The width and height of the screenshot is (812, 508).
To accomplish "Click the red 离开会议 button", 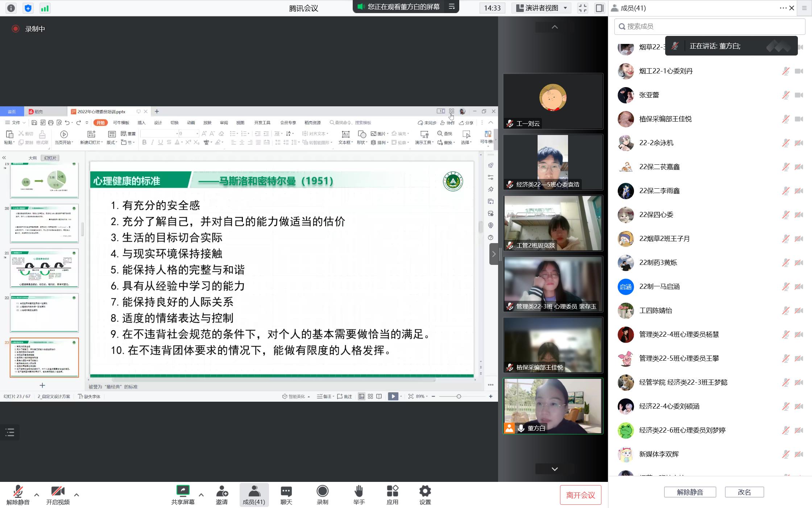I will pyautogui.click(x=581, y=495).
